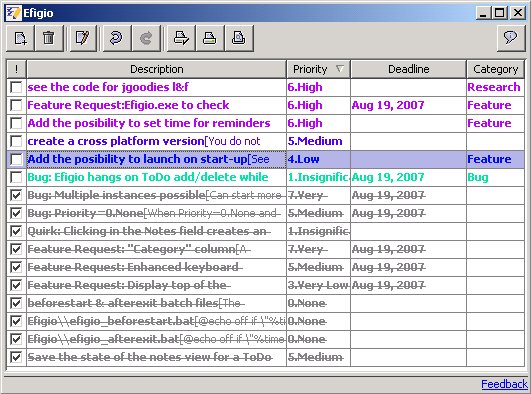Select 'Bug: Multiple instances possible' description
Viewport: 531px width, 394px height.
coord(156,195)
